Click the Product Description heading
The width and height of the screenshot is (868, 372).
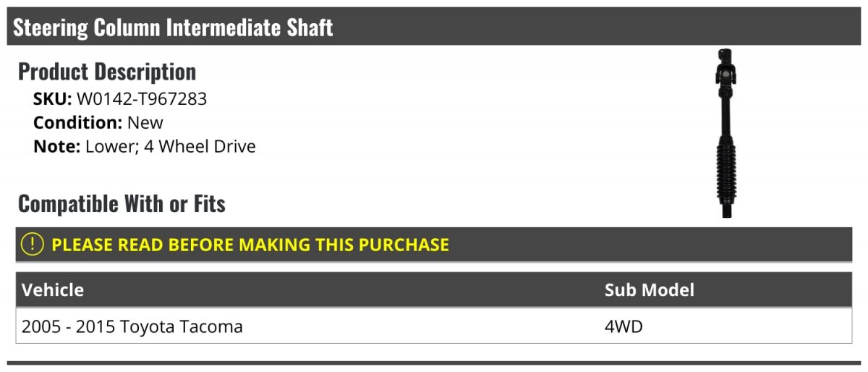(x=107, y=72)
